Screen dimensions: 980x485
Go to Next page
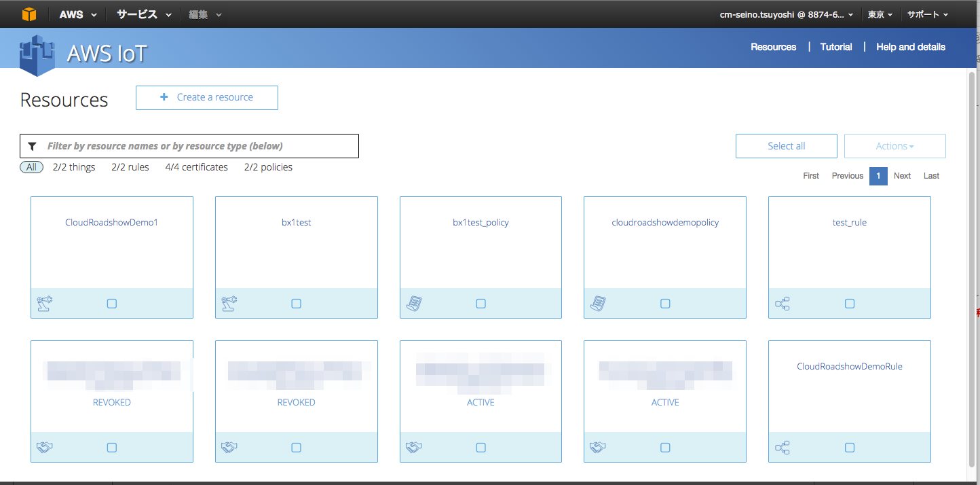point(903,176)
